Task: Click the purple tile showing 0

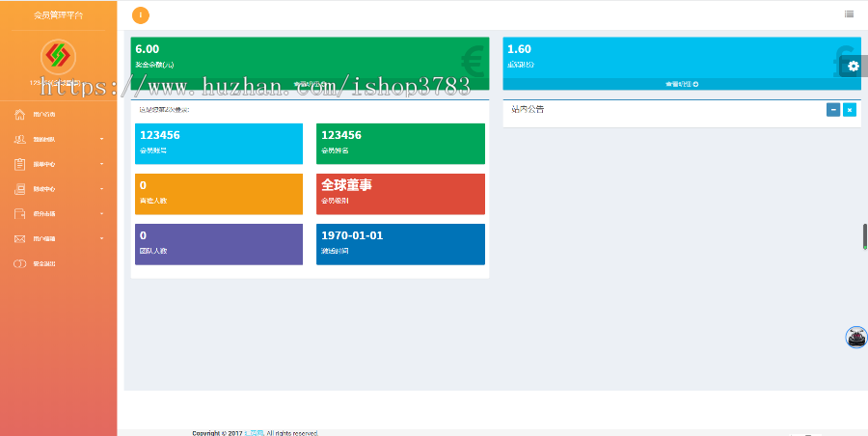Action: [x=219, y=244]
